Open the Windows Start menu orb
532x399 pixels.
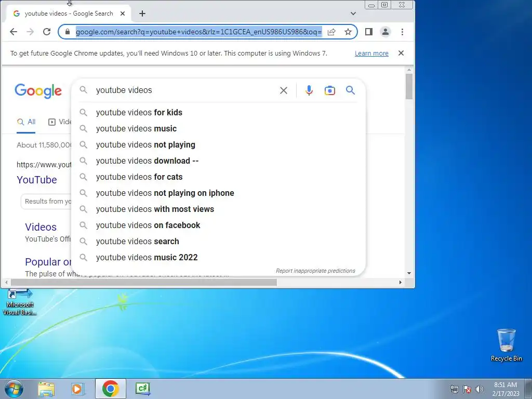click(14, 389)
